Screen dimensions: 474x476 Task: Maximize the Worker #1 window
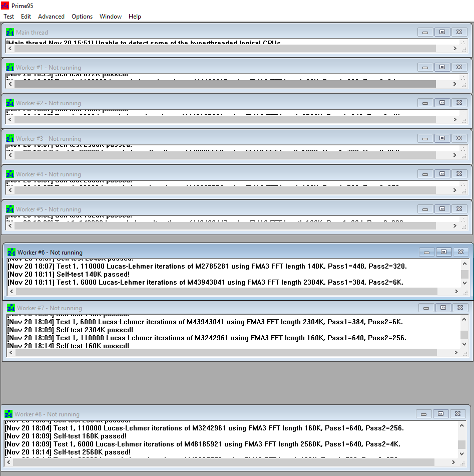tap(442, 67)
